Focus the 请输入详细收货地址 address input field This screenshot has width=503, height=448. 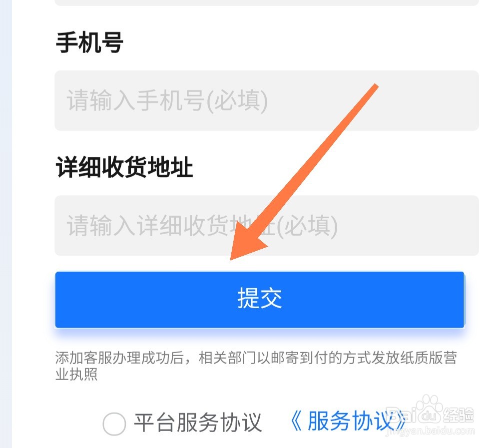(x=267, y=225)
